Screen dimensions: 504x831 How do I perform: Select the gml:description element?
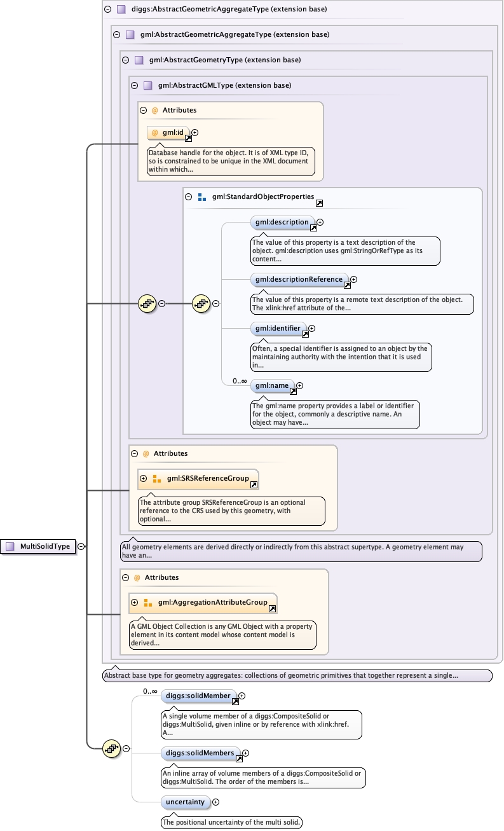click(x=283, y=223)
